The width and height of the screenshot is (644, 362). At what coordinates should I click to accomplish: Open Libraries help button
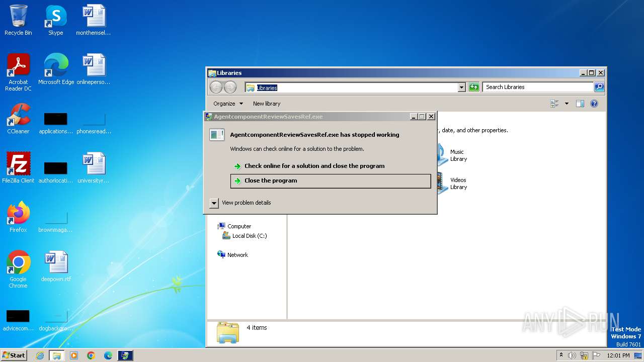[x=594, y=104]
